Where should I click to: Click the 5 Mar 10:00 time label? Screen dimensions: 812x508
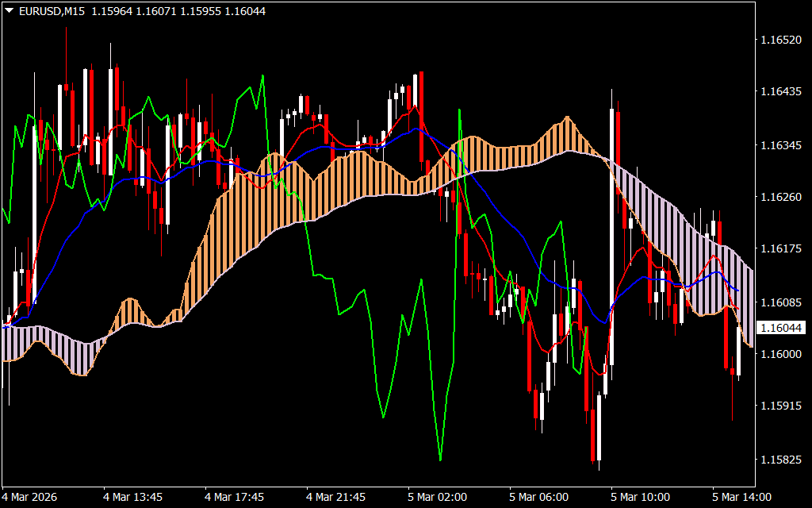640,497
